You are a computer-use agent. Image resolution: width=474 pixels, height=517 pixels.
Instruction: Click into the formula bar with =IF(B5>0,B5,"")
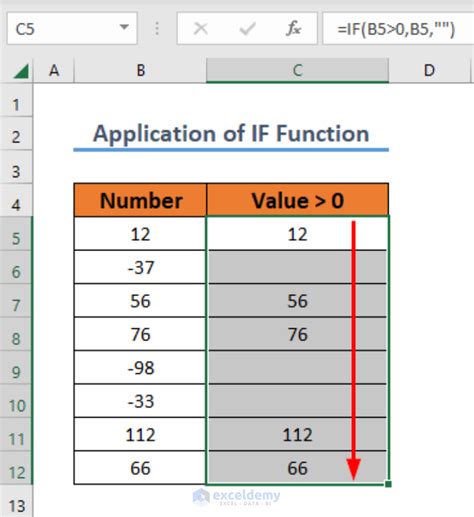tap(398, 29)
